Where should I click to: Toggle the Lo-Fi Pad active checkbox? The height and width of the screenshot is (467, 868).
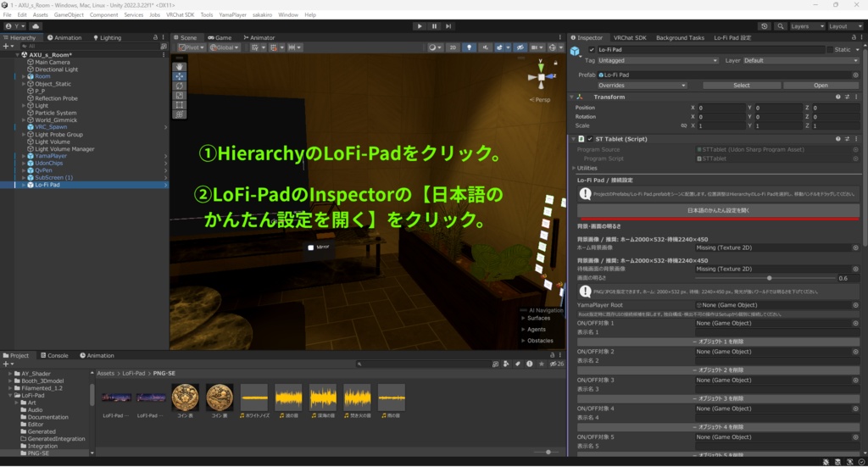pos(591,50)
